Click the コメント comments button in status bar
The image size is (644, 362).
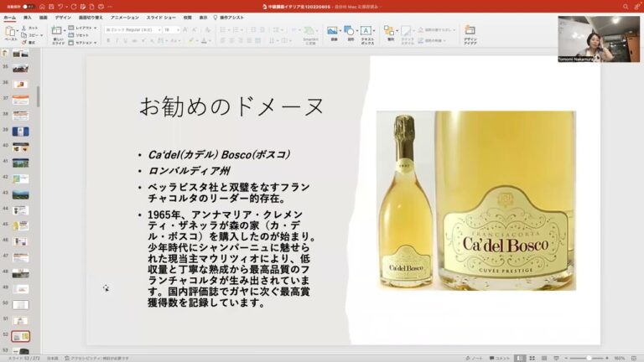500,359
